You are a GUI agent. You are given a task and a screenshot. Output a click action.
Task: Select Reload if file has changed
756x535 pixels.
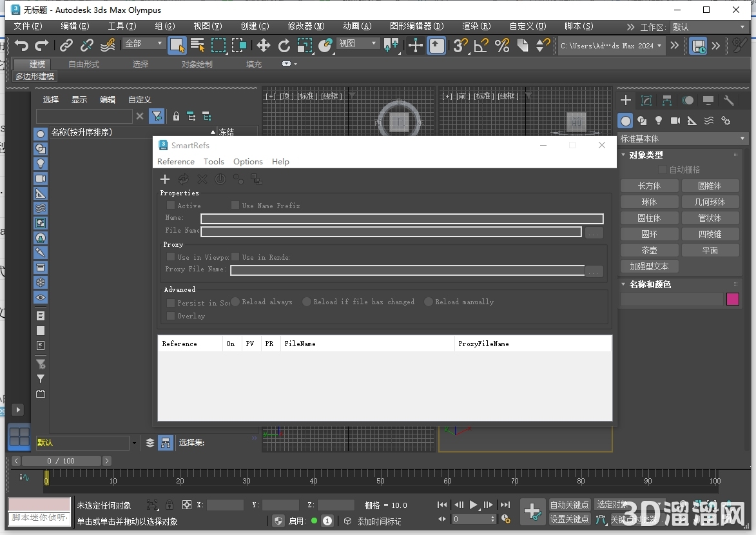[307, 302]
